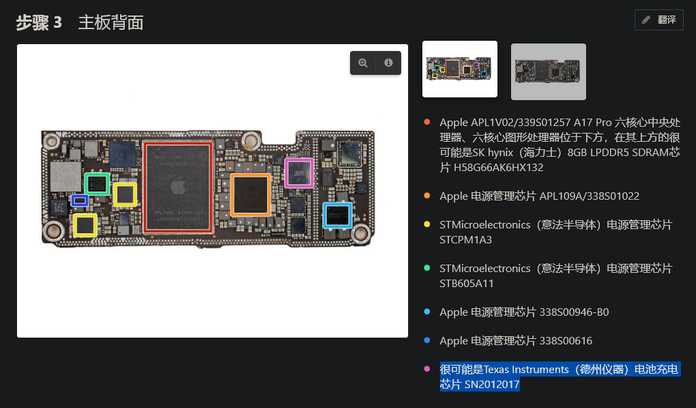The image size is (696, 408).
Task: Click the Apple 电源管理芯片 338S00616 text
Action: coord(516,341)
